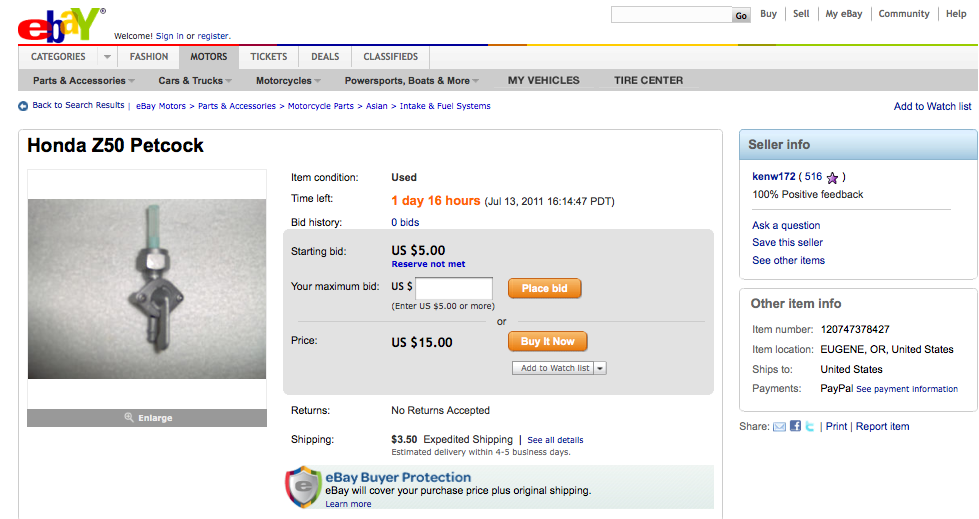Switch to the Fashion tab

[149, 57]
